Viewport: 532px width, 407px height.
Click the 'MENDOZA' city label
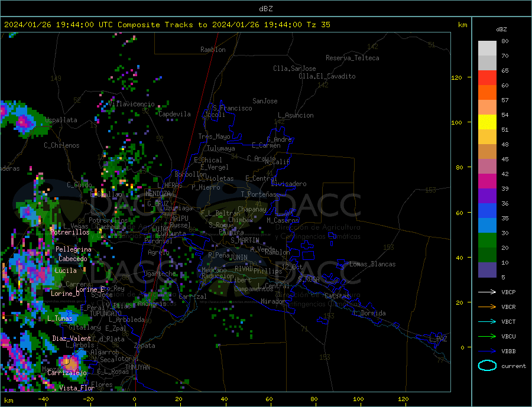pyautogui.click(x=158, y=194)
